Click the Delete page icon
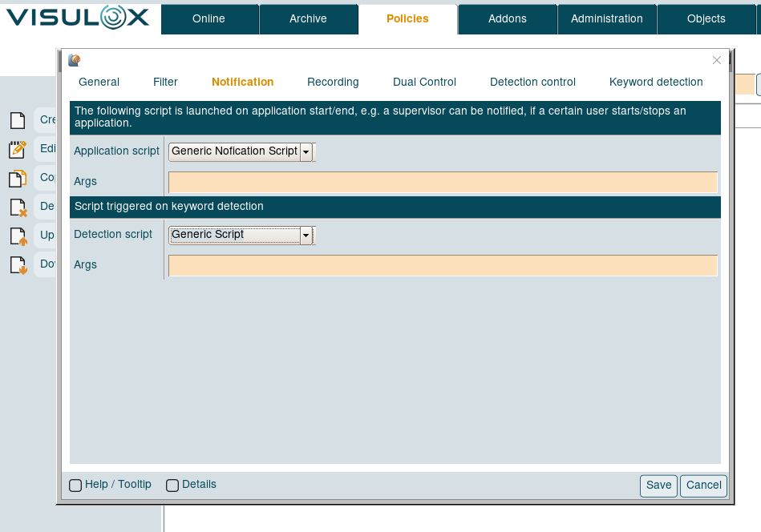 17,208
